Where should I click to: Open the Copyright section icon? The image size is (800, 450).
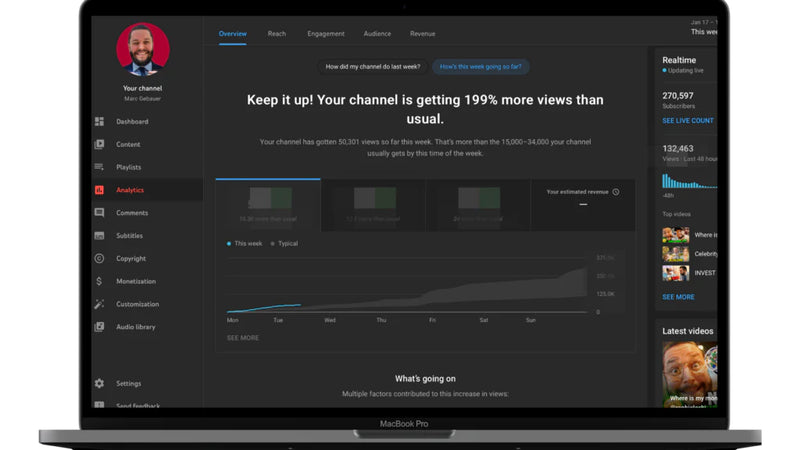point(99,259)
